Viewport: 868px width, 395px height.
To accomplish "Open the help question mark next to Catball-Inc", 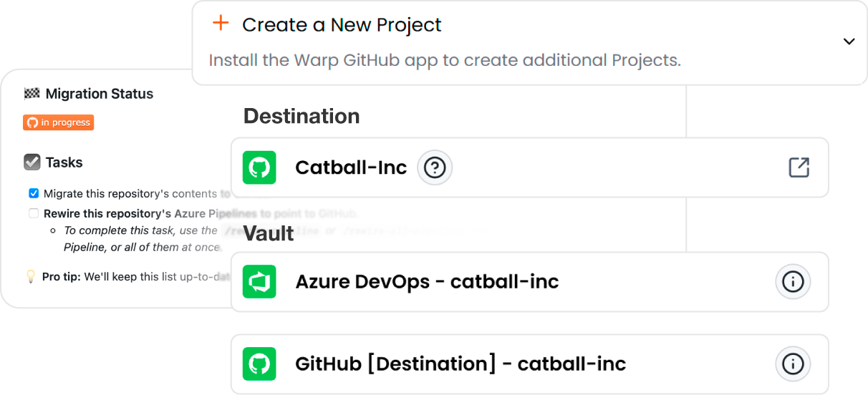I will click(435, 167).
